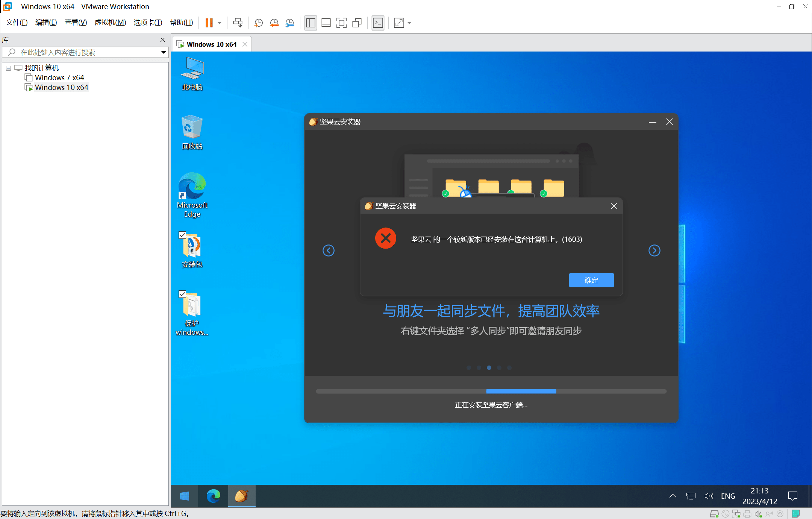Click previous slide arrow in installer
Image resolution: width=812 pixels, height=519 pixels.
click(x=329, y=250)
